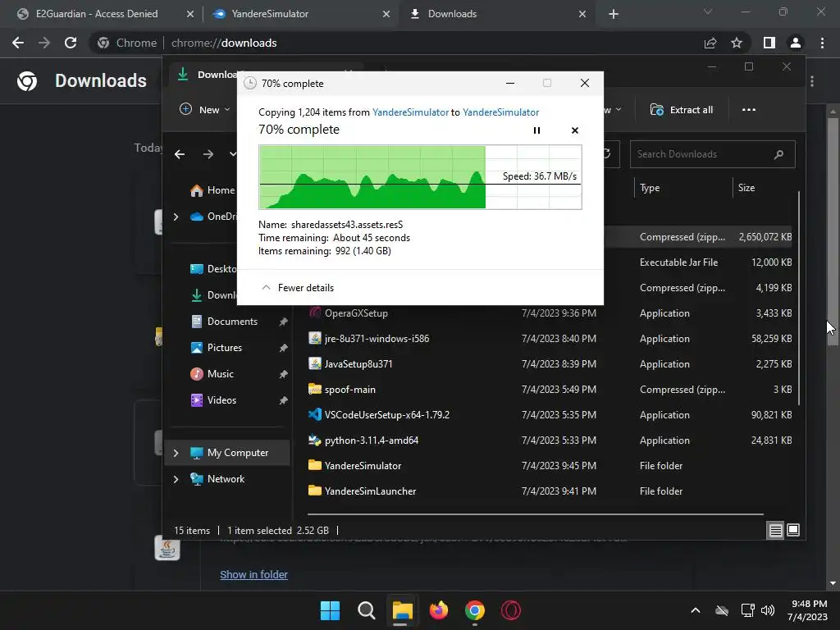Expand the My Computer tree node
The height and width of the screenshot is (630, 840).
click(176, 453)
